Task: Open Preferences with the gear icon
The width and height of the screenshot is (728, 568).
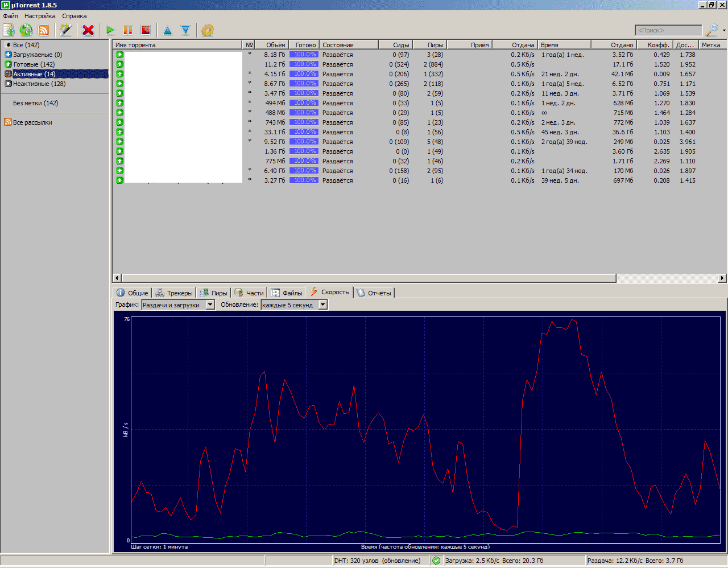Action: 208,30
